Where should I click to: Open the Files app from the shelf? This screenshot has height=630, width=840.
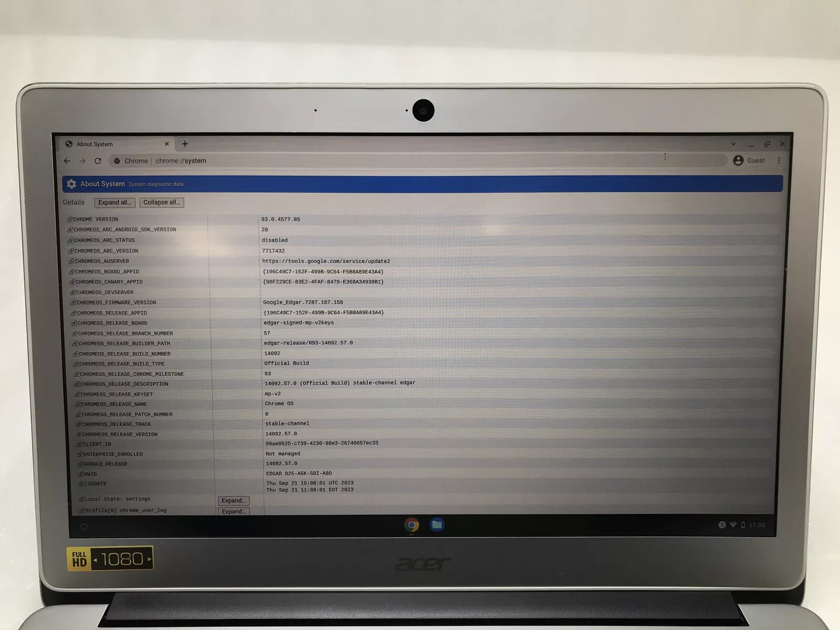click(437, 524)
